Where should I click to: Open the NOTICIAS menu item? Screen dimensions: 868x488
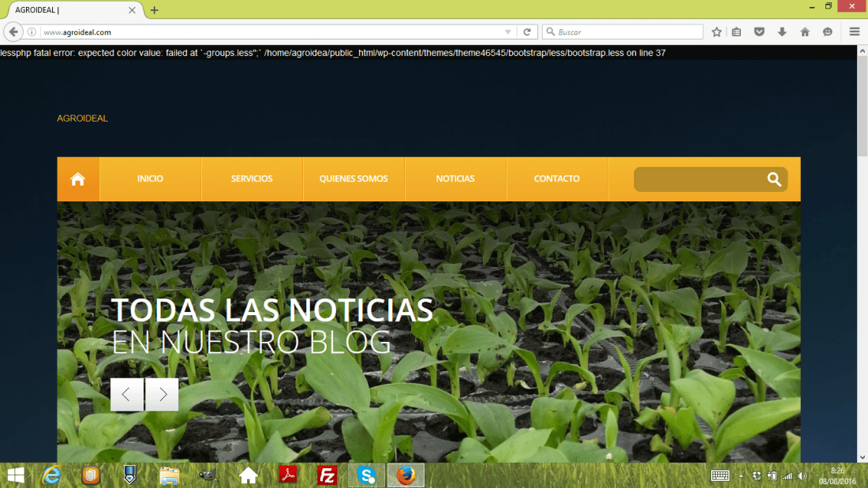pyautogui.click(x=455, y=179)
